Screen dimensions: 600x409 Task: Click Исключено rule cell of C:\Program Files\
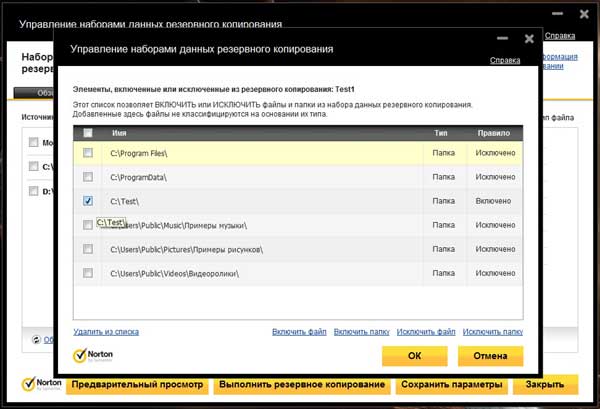(x=495, y=153)
